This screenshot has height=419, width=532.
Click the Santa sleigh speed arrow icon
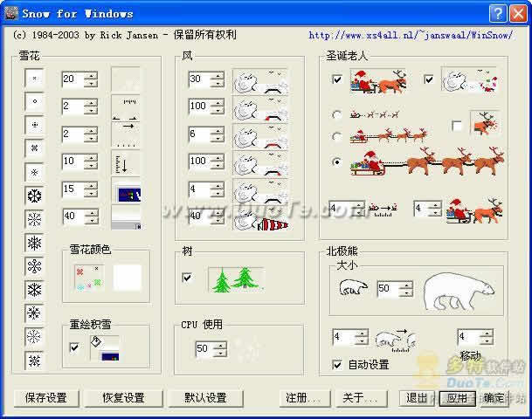(x=383, y=209)
